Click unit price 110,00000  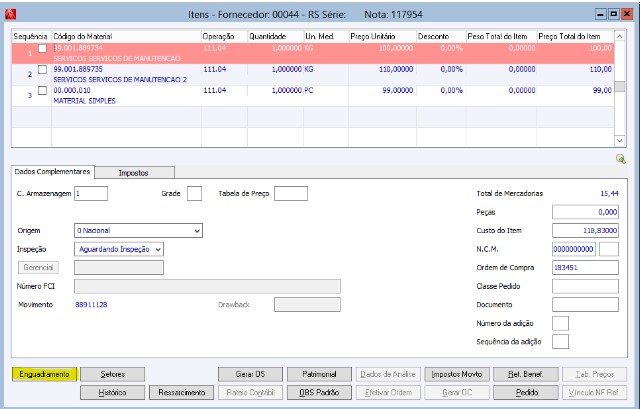pyautogui.click(x=396, y=69)
